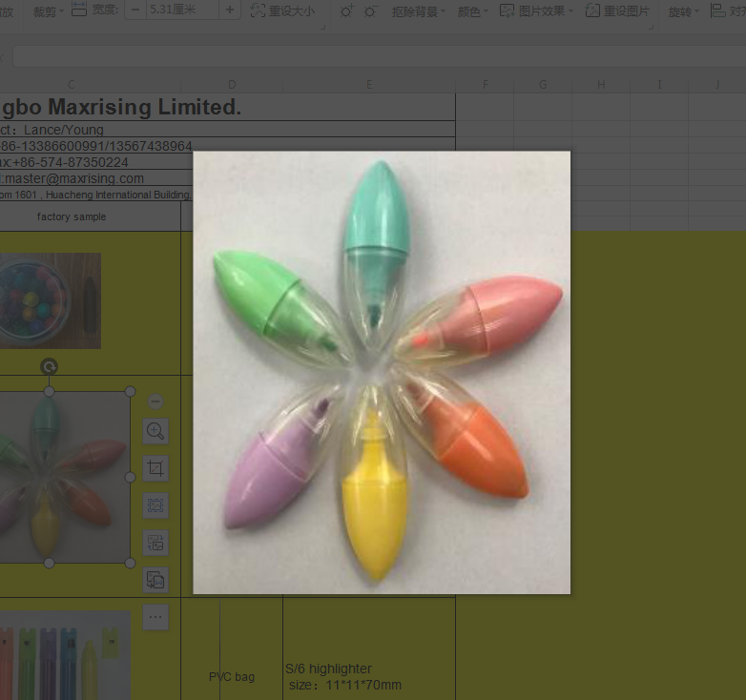Viewport: 746px width, 700px height.
Task: Open the 旋转 rotate dropdown
Action: point(684,11)
